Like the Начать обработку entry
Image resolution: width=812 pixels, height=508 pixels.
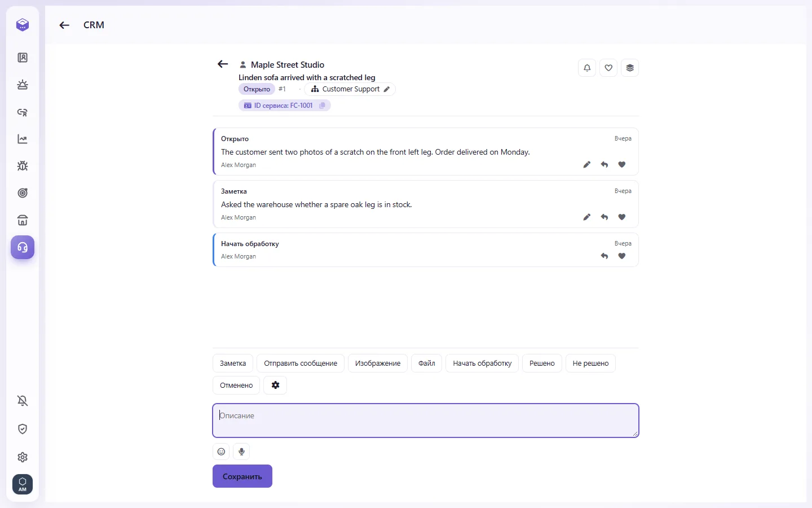tap(622, 256)
